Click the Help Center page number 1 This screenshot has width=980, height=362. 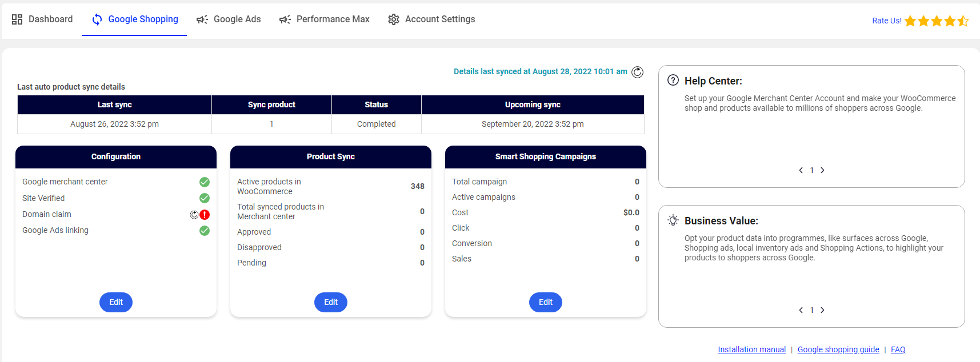point(811,170)
